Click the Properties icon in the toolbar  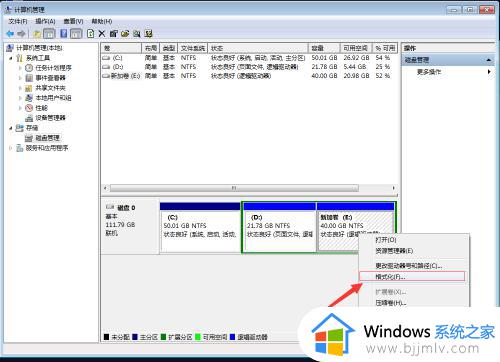coord(113,34)
